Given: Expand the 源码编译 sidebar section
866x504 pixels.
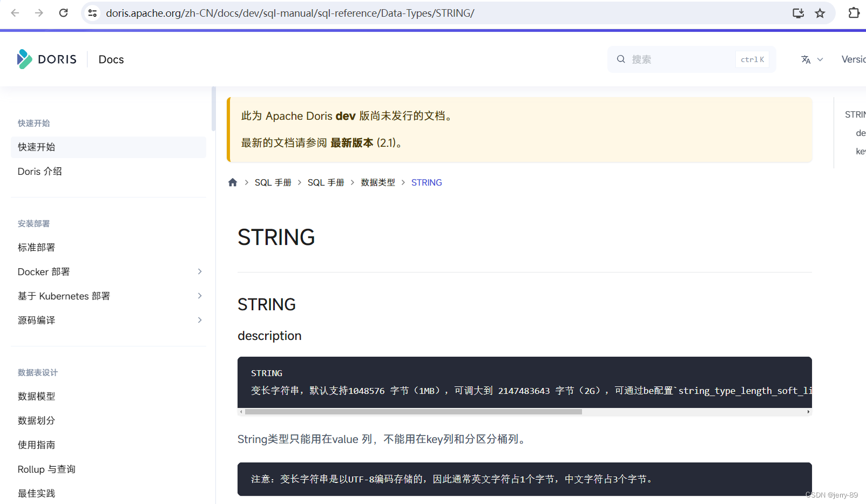Looking at the screenshot, I should (x=200, y=320).
